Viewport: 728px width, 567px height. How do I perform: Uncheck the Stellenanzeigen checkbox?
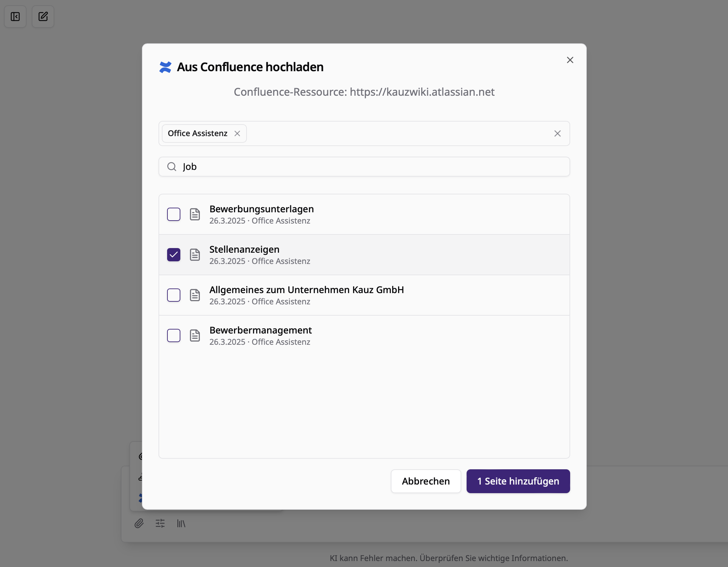pos(173,254)
